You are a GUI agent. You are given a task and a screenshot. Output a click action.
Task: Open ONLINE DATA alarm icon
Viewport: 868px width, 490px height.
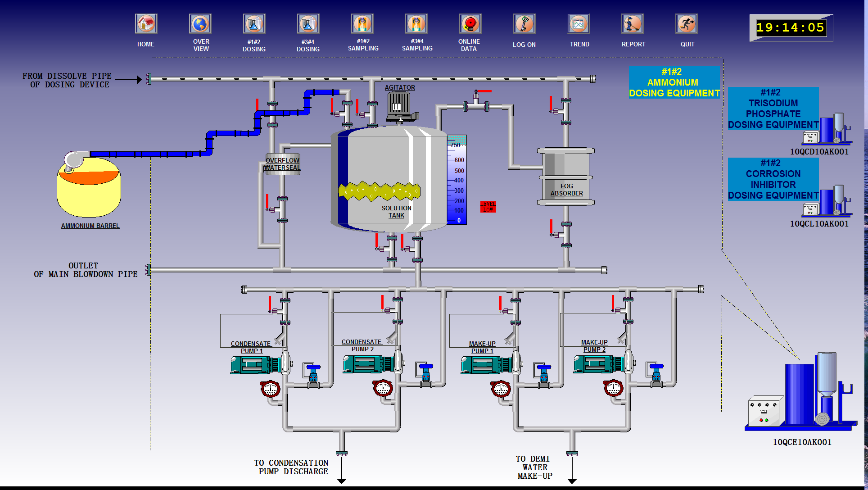470,24
